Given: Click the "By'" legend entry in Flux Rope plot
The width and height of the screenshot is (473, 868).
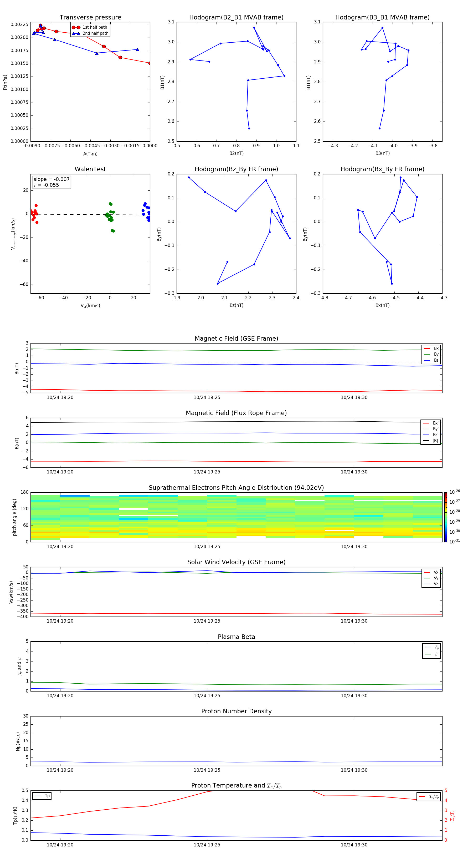Looking at the screenshot, I should tap(431, 429).
